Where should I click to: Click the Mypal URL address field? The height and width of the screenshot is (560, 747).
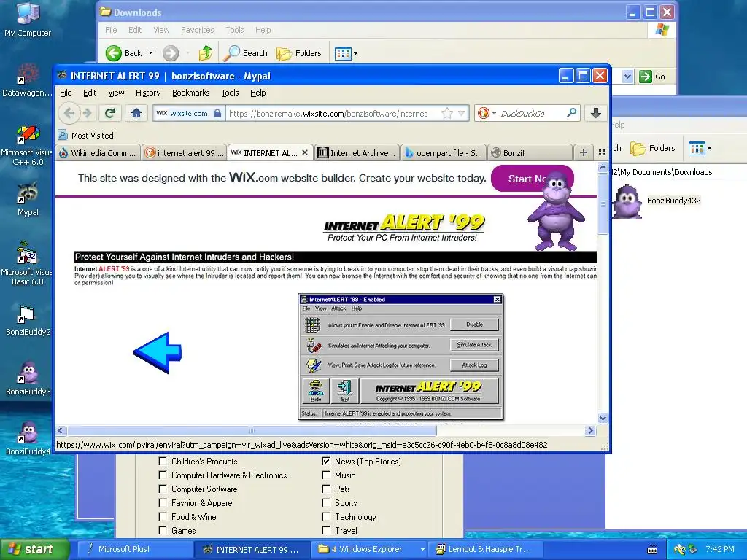[x=333, y=113]
